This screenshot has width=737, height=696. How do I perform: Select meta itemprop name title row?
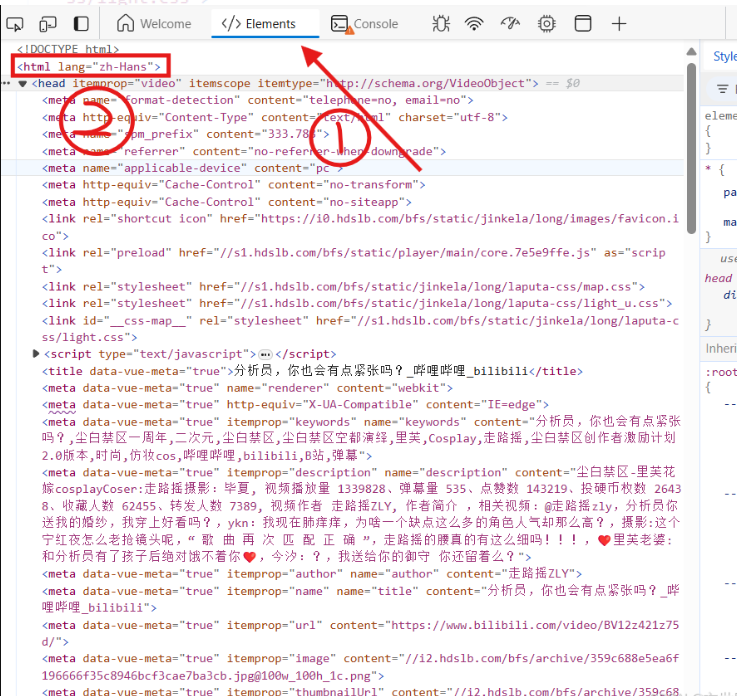click(361, 599)
